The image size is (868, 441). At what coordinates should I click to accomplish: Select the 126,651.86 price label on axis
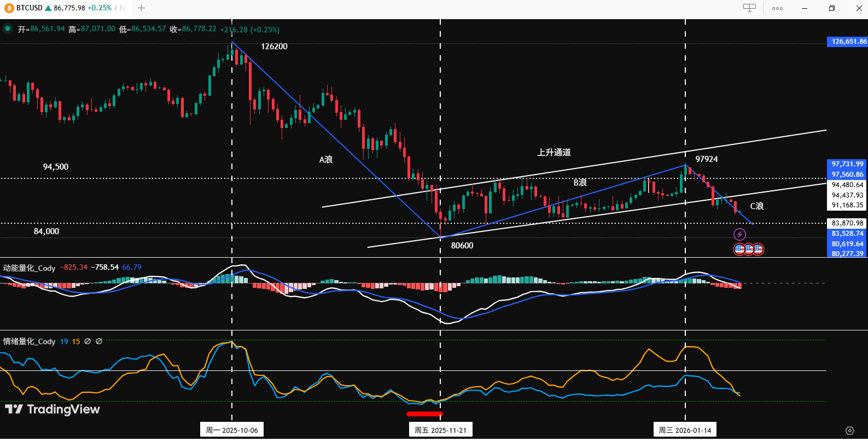(x=848, y=42)
